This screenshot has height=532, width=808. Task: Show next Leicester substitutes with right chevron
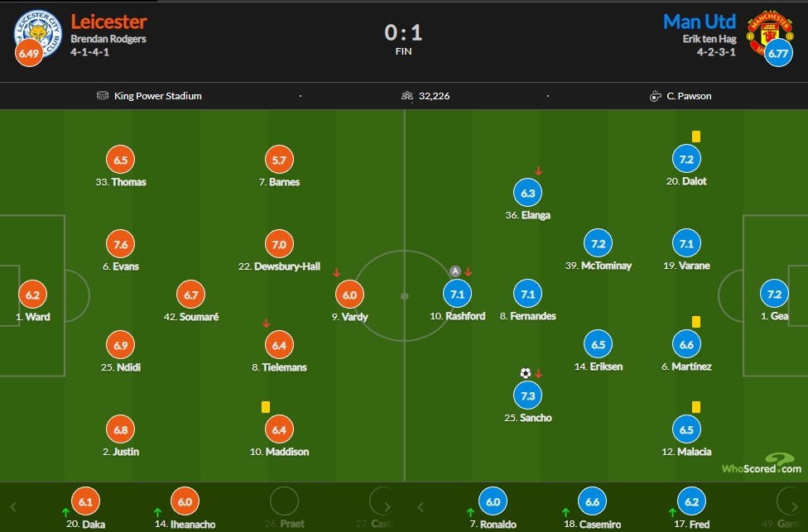click(x=387, y=507)
